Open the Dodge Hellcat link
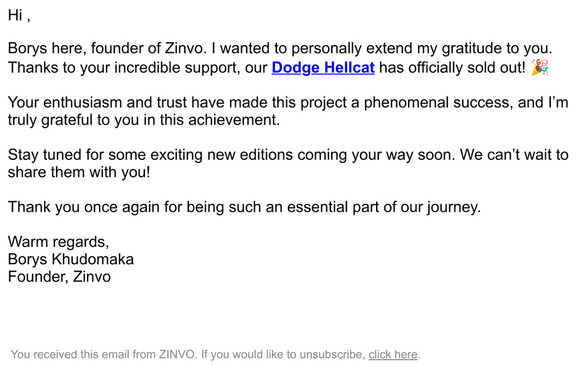580x365 pixels. (x=323, y=68)
